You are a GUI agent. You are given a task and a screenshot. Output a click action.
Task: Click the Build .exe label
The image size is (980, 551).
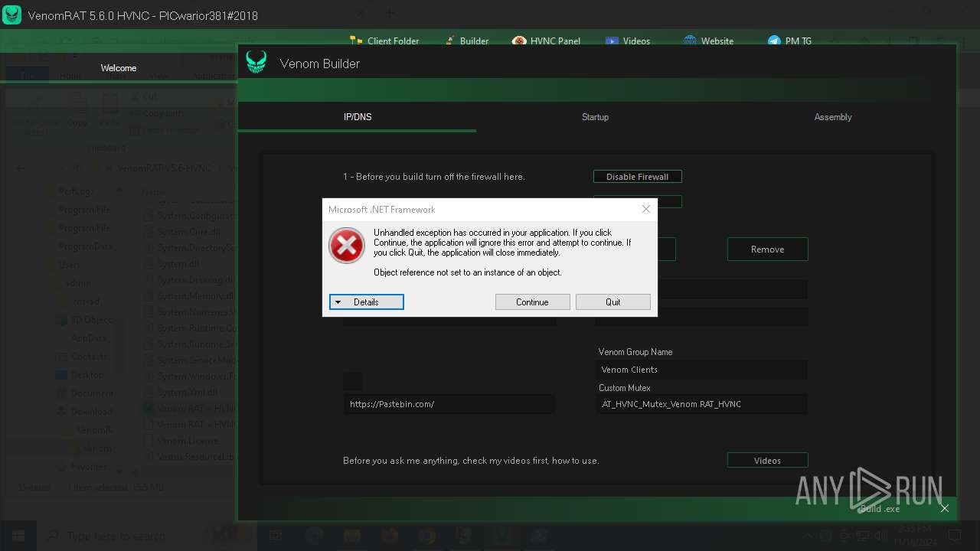[x=879, y=509]
